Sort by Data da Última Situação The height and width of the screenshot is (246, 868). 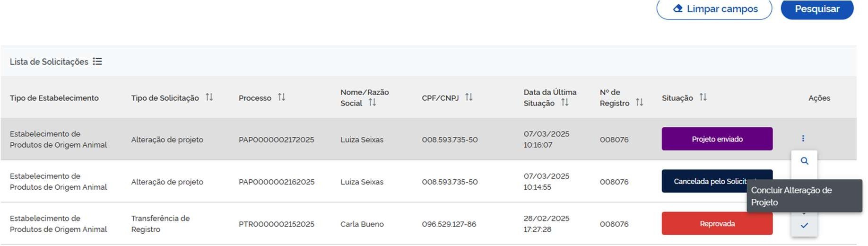click(564, 103)
